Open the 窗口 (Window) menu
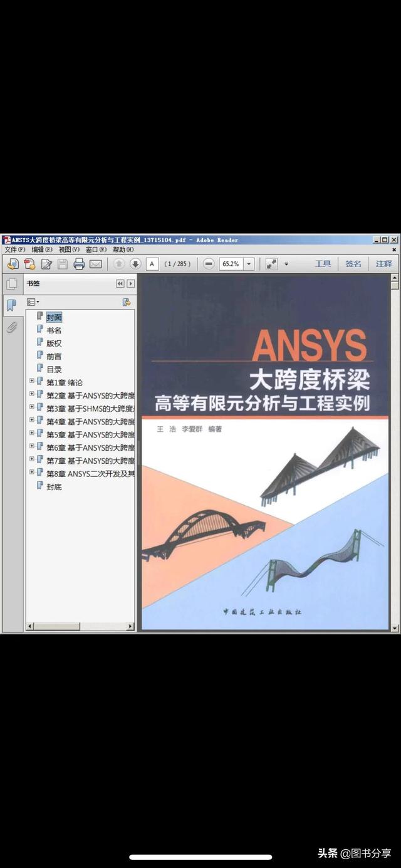Image resolution: width=401 pixels, height=868 pixels. pos(96,249)
